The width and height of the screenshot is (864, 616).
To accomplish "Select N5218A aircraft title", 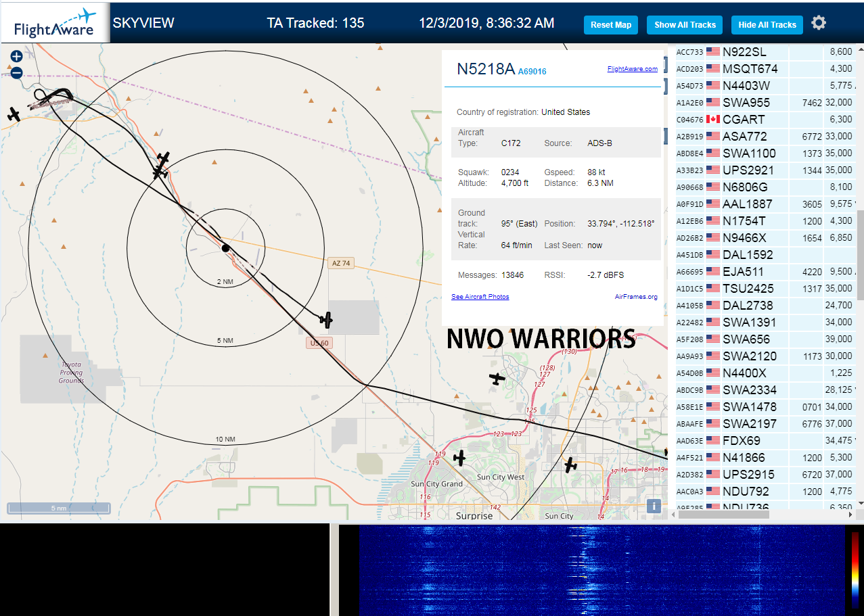I will (486, 69).
